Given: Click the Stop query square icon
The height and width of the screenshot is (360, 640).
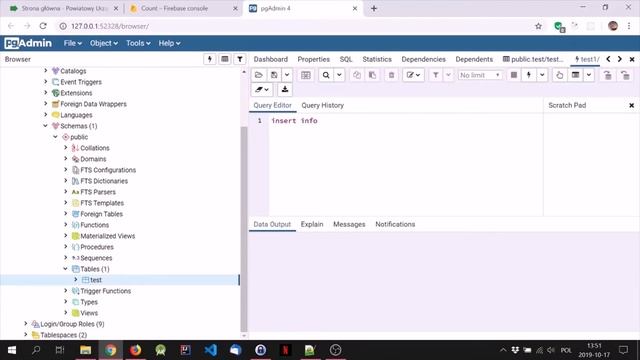Looking at the screenshot, I should (514, 75).
